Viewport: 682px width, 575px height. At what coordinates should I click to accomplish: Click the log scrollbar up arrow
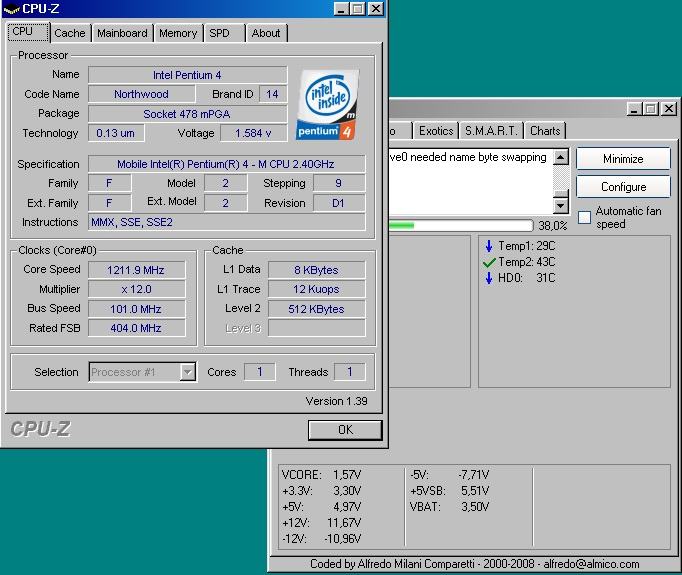(x=561, y=157)
